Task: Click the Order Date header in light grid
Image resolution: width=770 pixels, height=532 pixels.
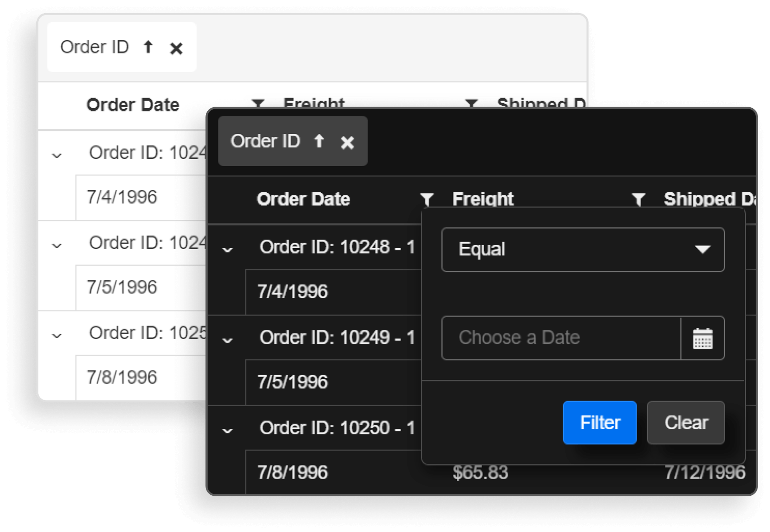Action: [133, 105]
